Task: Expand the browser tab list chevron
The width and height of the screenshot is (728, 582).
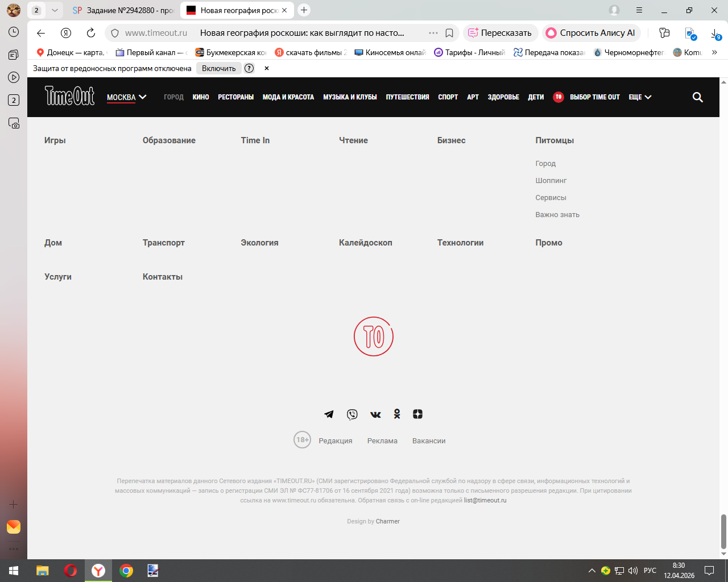Action: pyautogui.click(x=55, y=10)
